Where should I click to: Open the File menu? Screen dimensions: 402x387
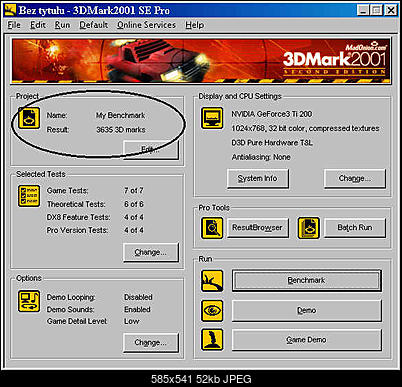tap(14, 25)
